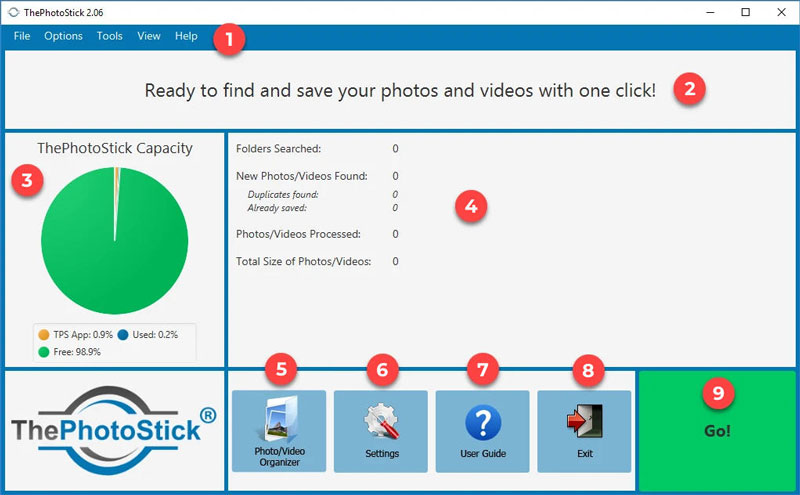The image size is (800, 495).
Task: Click the 'Ready to find and save' banner text
Action: tap(400, 91)
